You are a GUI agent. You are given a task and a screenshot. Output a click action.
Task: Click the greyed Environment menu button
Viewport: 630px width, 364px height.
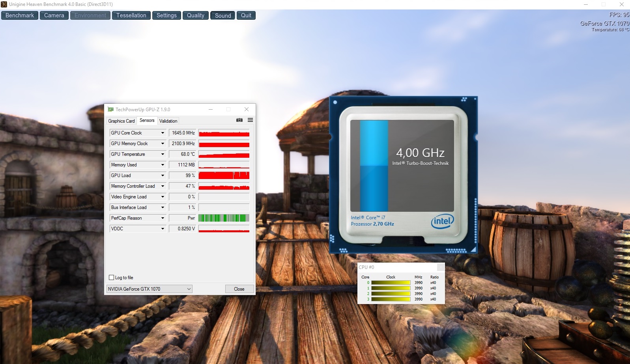[90, 15]
